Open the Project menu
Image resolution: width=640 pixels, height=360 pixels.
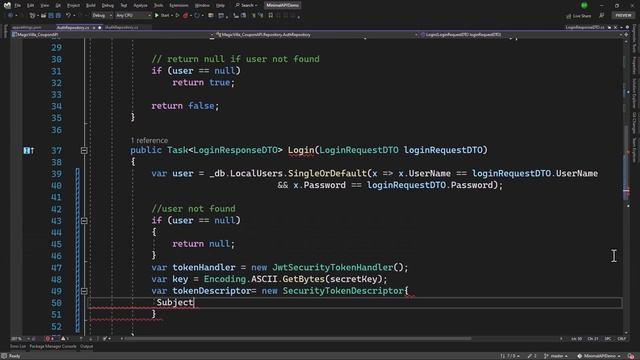73,5
